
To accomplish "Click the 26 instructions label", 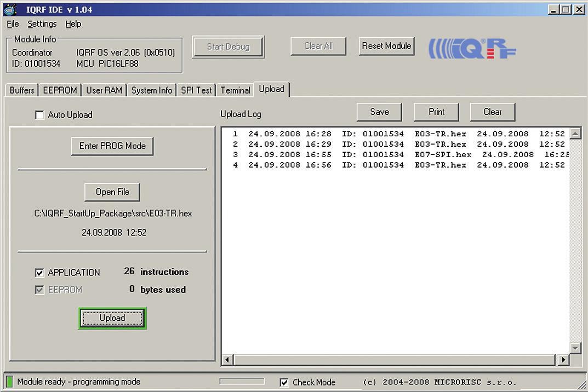I will point(156,272).
